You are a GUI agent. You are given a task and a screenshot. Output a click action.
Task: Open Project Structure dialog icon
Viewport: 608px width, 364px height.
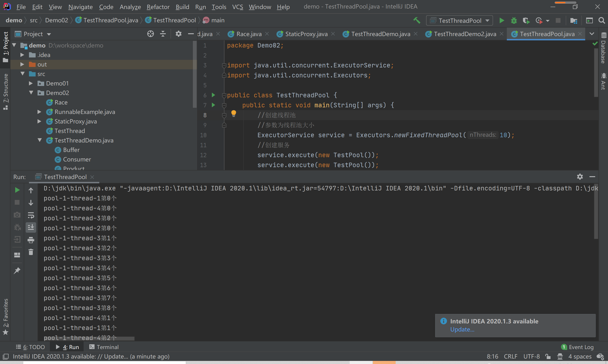(574, 21)
